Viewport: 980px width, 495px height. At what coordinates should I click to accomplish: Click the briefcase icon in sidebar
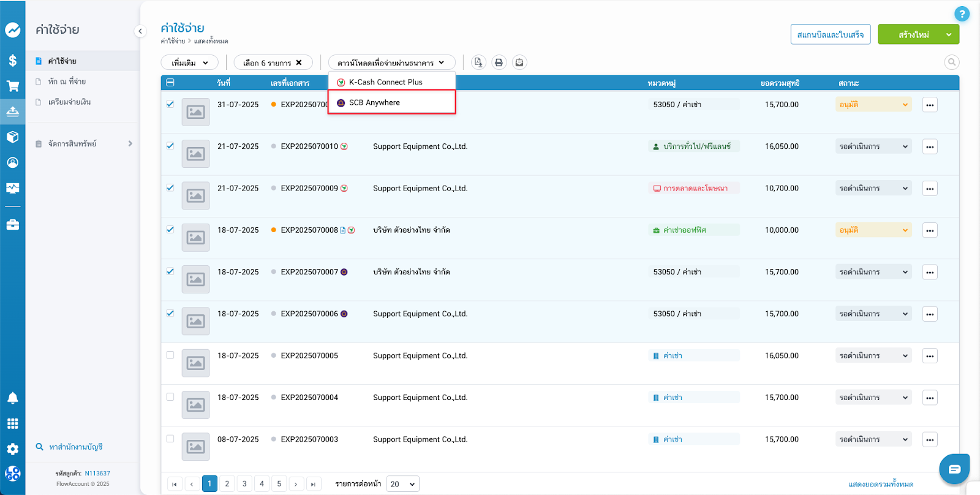12,225
